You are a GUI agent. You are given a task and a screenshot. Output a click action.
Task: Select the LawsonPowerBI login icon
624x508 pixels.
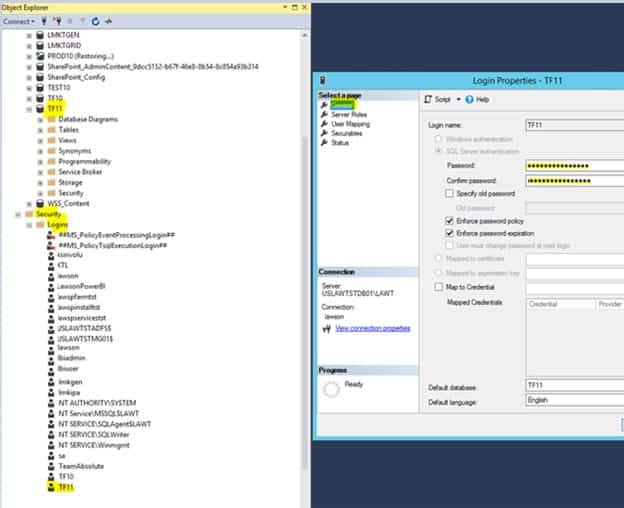[51, 286]
